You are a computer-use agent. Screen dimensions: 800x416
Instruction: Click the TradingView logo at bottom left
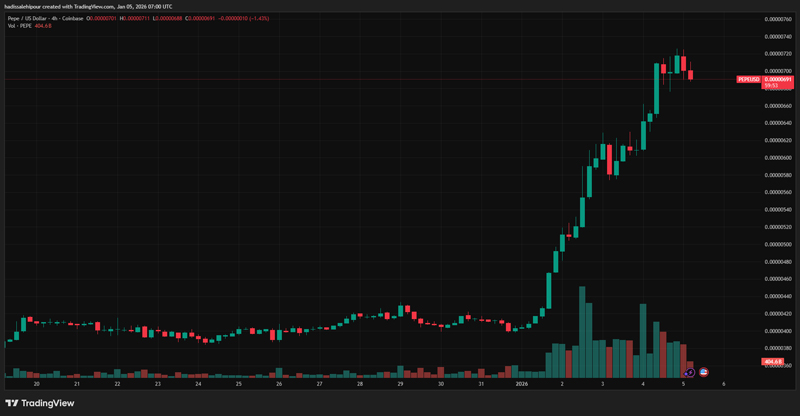click(40, 403)
